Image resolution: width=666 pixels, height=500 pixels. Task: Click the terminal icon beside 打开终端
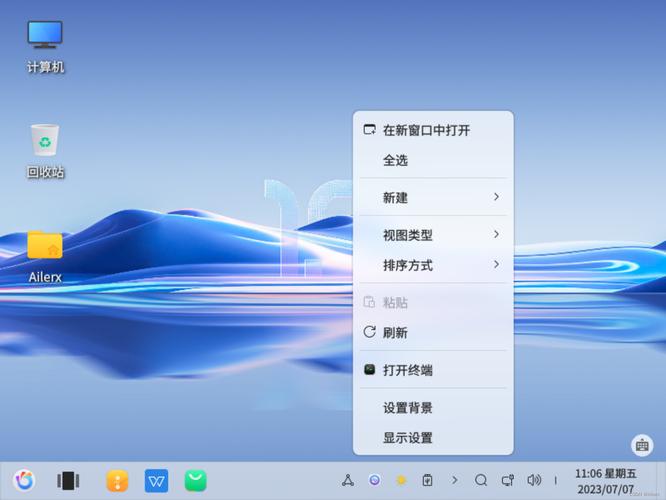tap(370, 369)
